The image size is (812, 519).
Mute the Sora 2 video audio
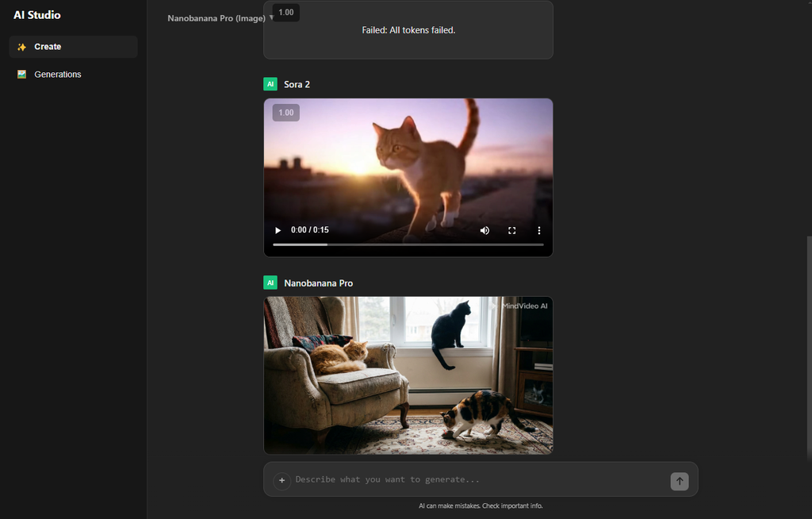[485, 230]
